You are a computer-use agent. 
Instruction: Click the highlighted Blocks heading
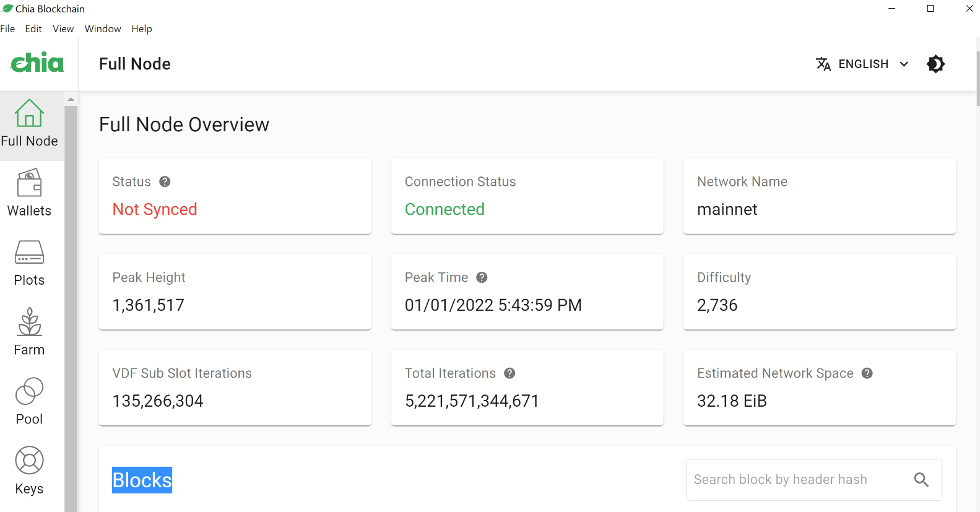coord(142,480)
